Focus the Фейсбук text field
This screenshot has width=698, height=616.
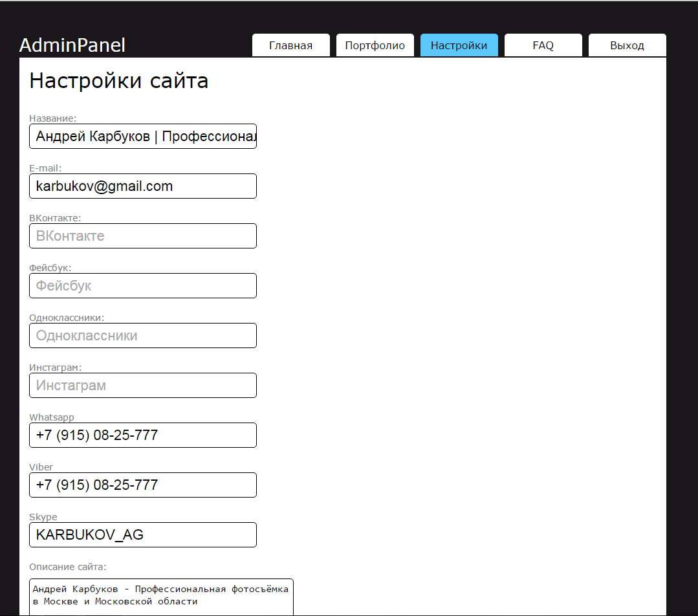pos(142,285)
